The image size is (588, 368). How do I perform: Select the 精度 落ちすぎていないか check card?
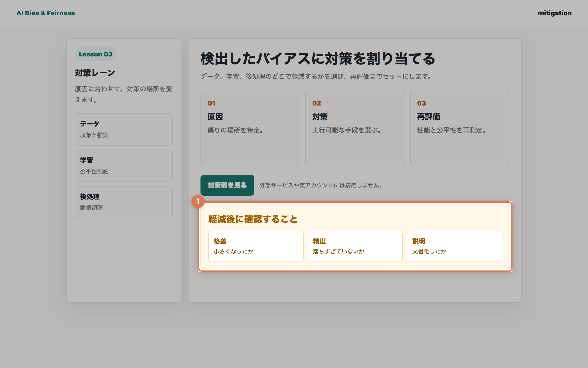click(x=355, y=246)
